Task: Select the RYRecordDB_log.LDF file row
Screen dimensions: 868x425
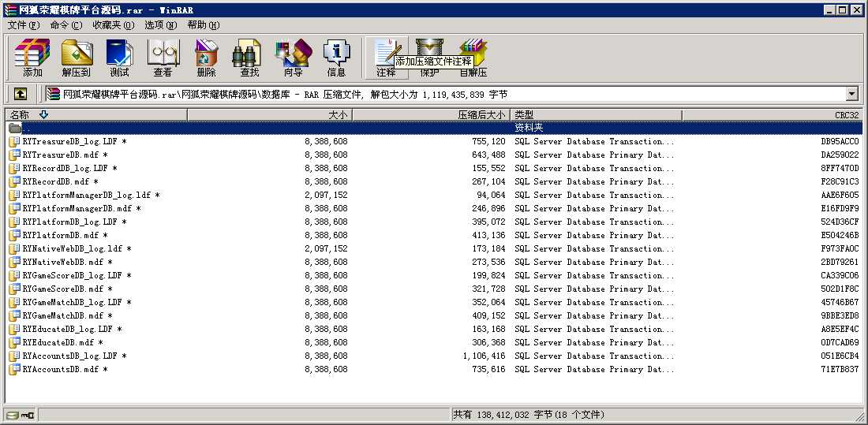Action: [x=433, y=168]
